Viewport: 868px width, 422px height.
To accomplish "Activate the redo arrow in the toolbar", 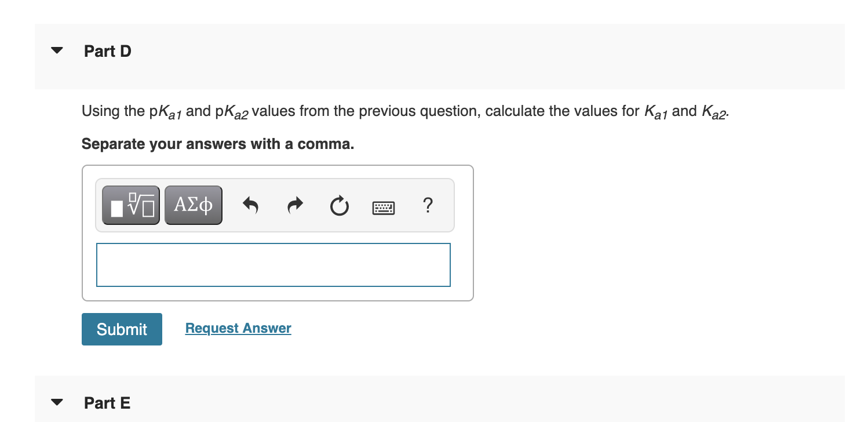I will pyautogui.click(x=294, y=205).
